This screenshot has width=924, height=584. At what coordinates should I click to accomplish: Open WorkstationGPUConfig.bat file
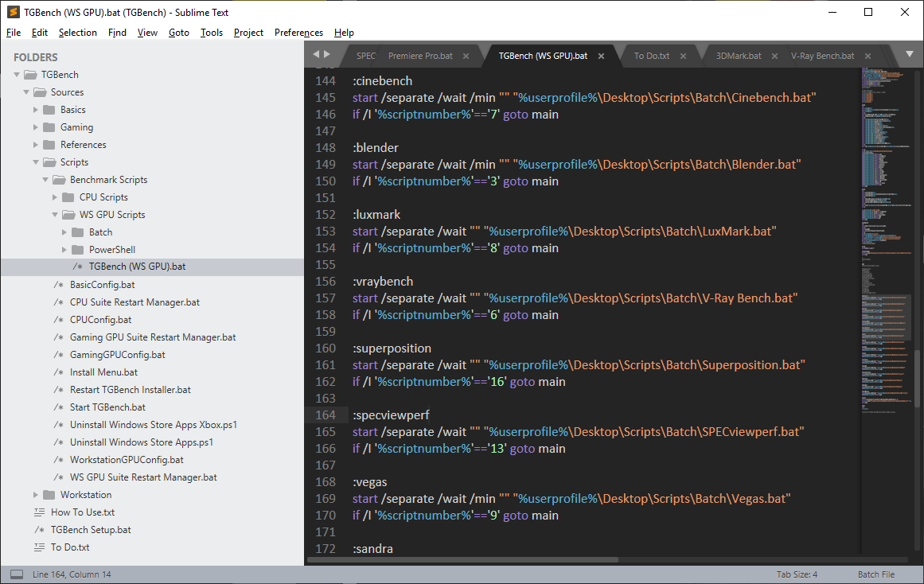click(127, 460)
